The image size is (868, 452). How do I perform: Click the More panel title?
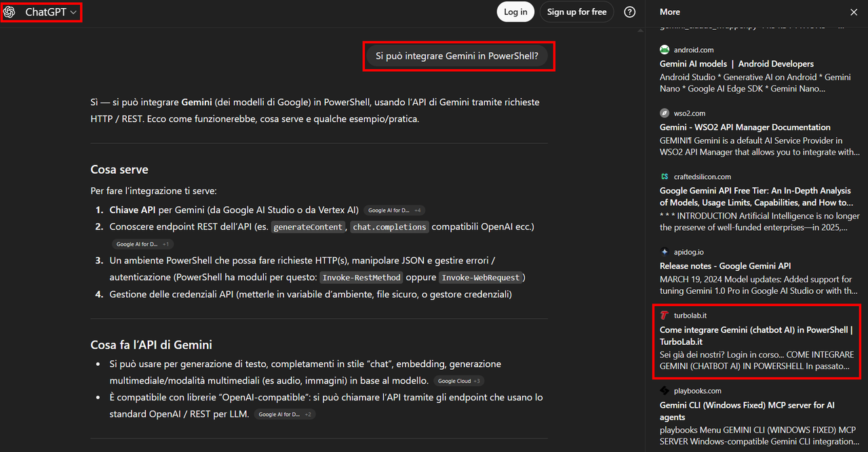click(x=670, y=12)
